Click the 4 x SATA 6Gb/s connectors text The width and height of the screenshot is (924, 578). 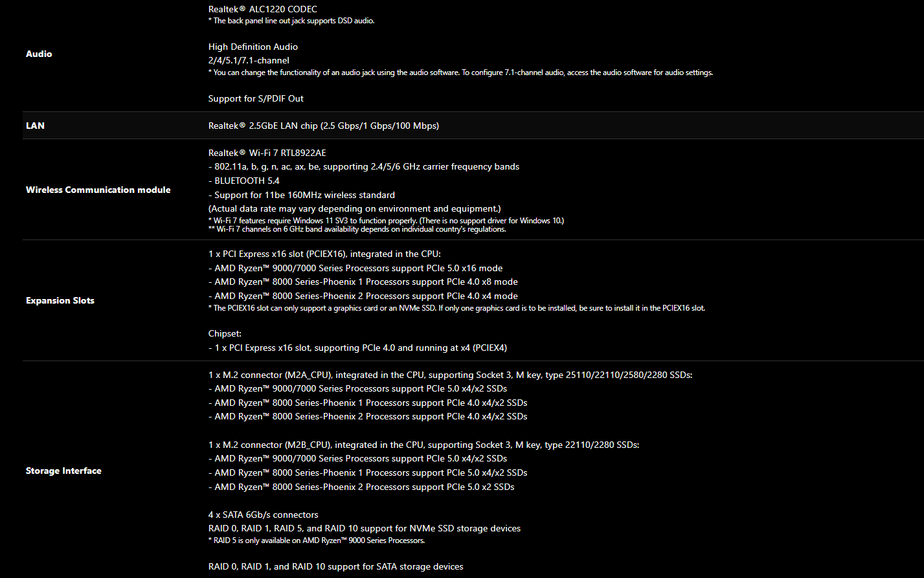(x=264, y=515)
